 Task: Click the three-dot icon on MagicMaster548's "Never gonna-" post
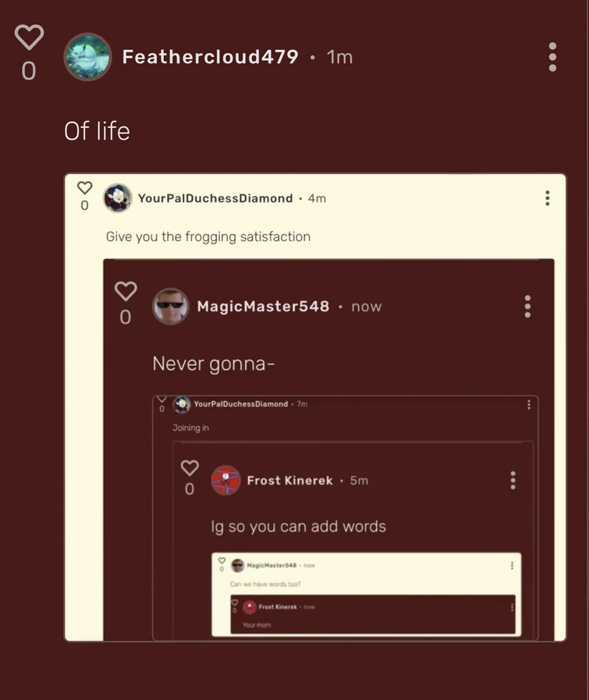[527, 306]
